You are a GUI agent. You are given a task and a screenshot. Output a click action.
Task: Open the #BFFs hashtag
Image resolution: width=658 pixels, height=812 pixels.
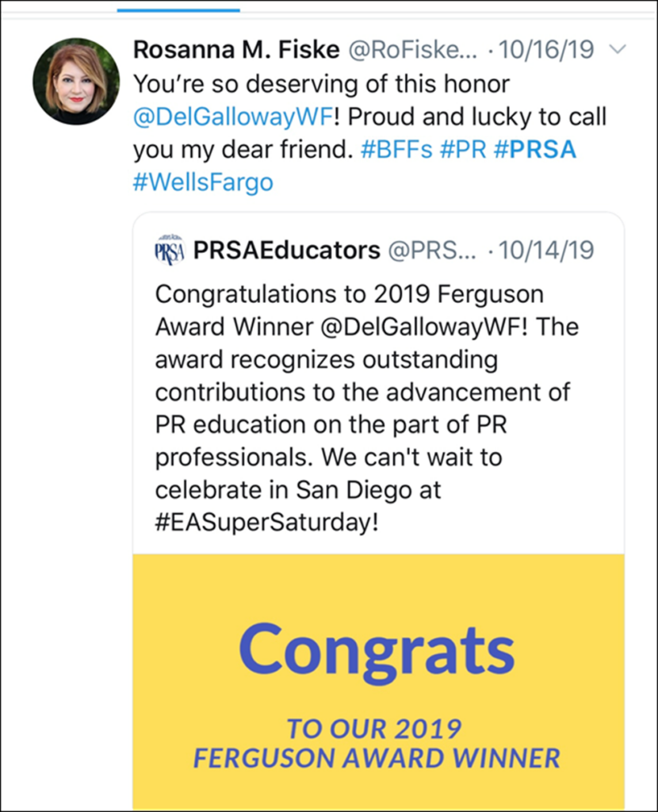pyautogui.click(x=396, y=150)
